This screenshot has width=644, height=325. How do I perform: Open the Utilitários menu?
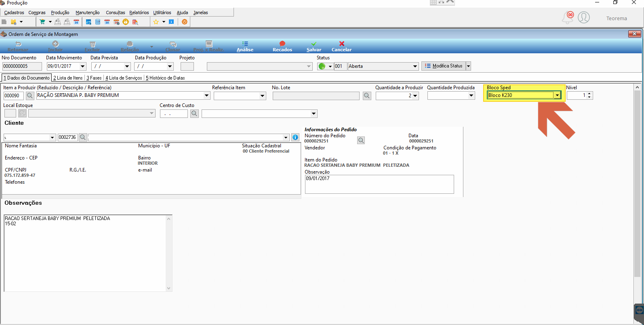162,13
